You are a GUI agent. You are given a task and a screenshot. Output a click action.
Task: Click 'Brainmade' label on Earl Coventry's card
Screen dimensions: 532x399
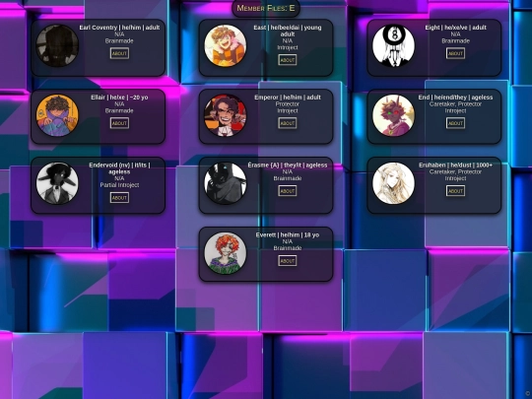coord(119,40)
